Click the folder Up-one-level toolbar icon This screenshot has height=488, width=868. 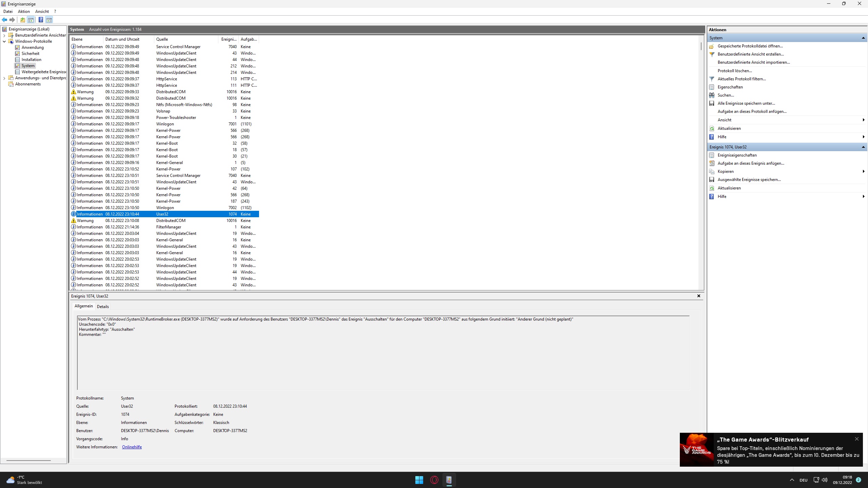[x=22, y=20]
